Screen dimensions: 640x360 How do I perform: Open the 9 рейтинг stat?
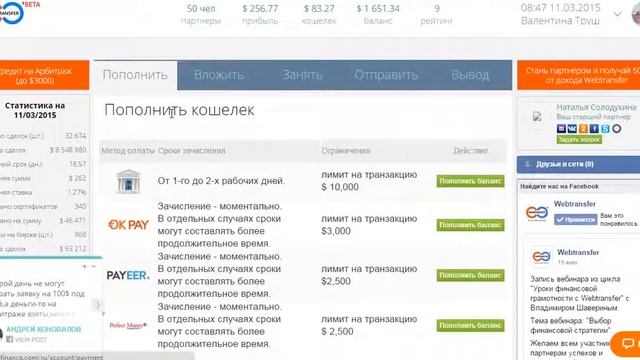pos(436,14)
